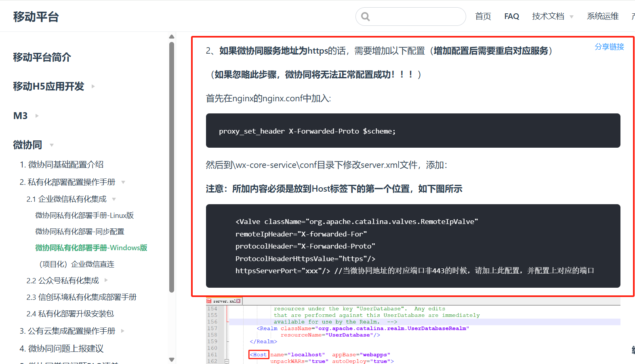Click the search input field
This screenshot has width=635, height=364.
coord(411,17)
